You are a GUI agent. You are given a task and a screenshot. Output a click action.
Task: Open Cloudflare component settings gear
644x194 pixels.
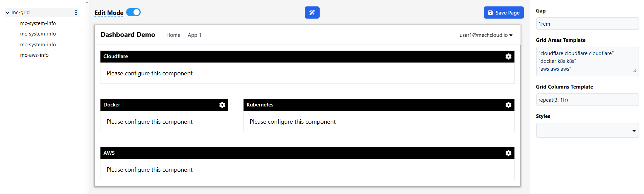pos(508,56)
